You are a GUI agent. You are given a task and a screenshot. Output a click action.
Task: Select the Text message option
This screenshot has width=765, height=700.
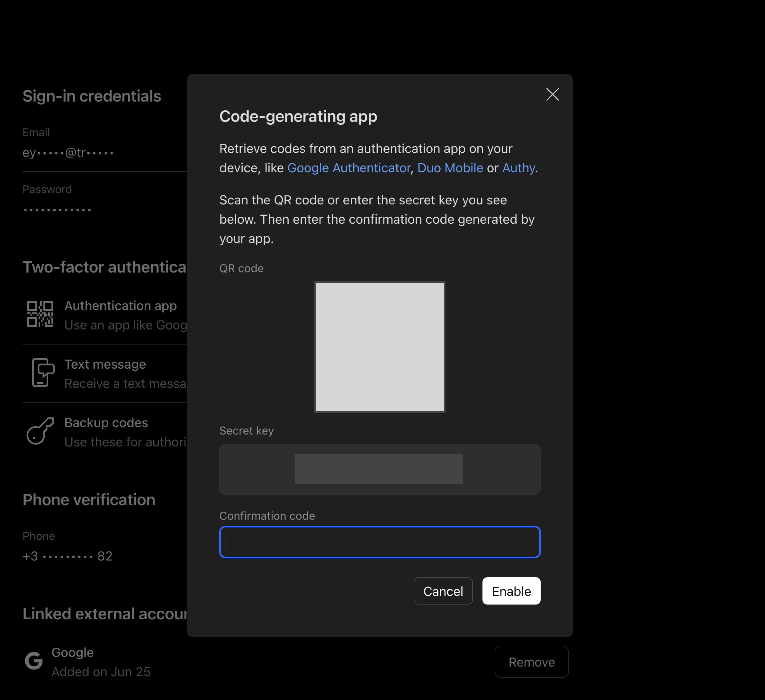pyautogui.click(x=105, y=364)
